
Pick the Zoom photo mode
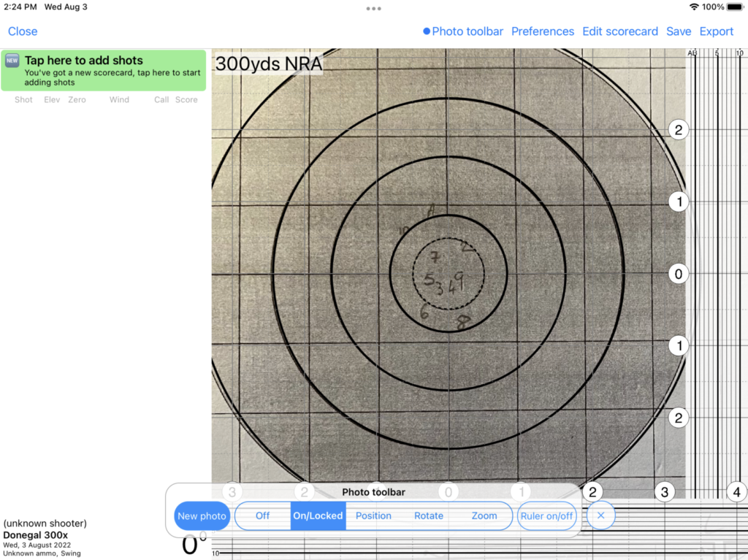point(484,515)
